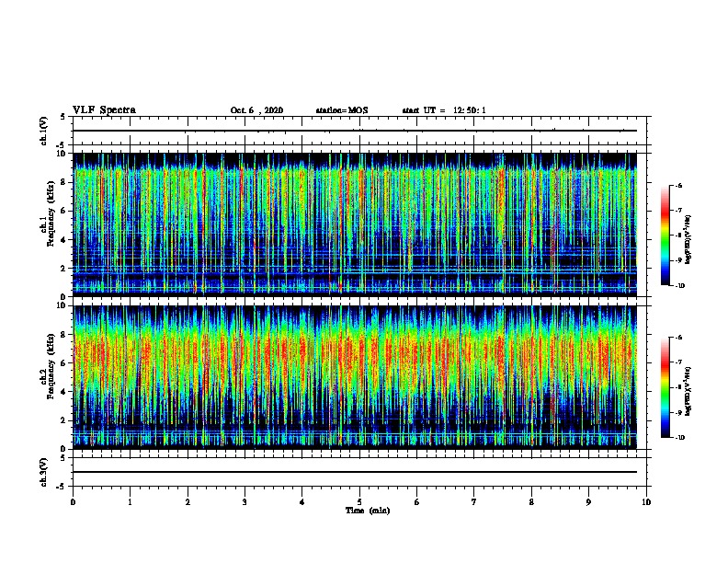Click the log(PSD) label beside ch.1 colorbar
728x563 pixels.
(688, 240)
